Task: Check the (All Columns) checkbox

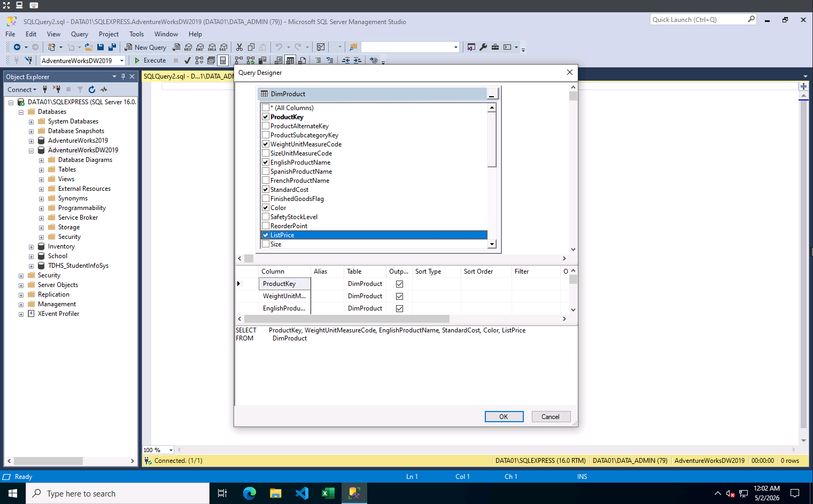Action: tap(266, 107)
